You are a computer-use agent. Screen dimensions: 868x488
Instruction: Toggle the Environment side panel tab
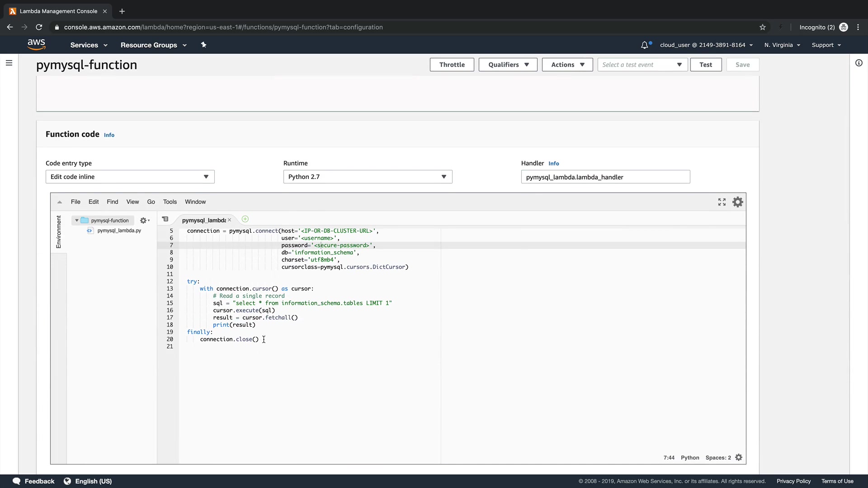tap(58, 231)
